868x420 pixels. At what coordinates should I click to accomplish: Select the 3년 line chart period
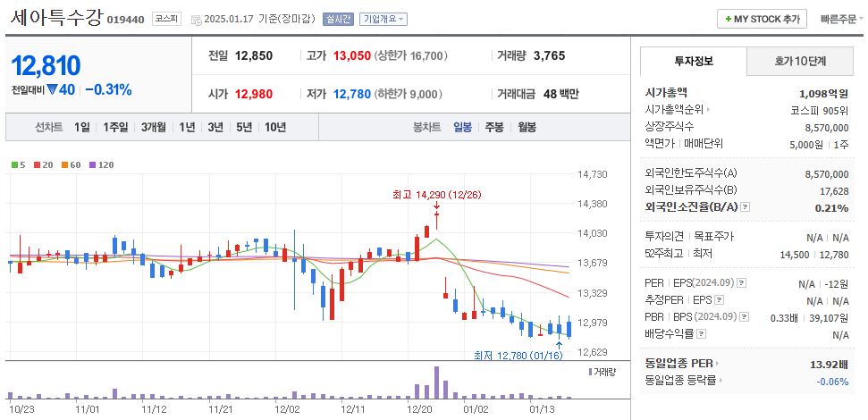click(x=215, y=127)
